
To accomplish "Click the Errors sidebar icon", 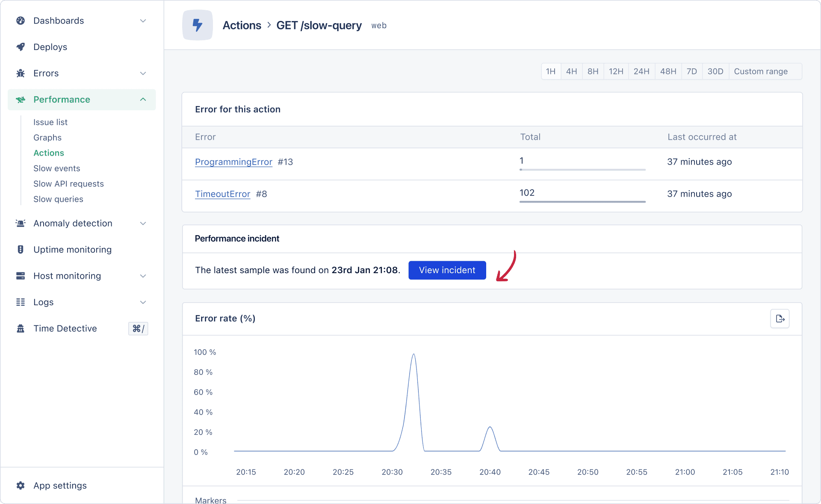I will tap(21, 73).
